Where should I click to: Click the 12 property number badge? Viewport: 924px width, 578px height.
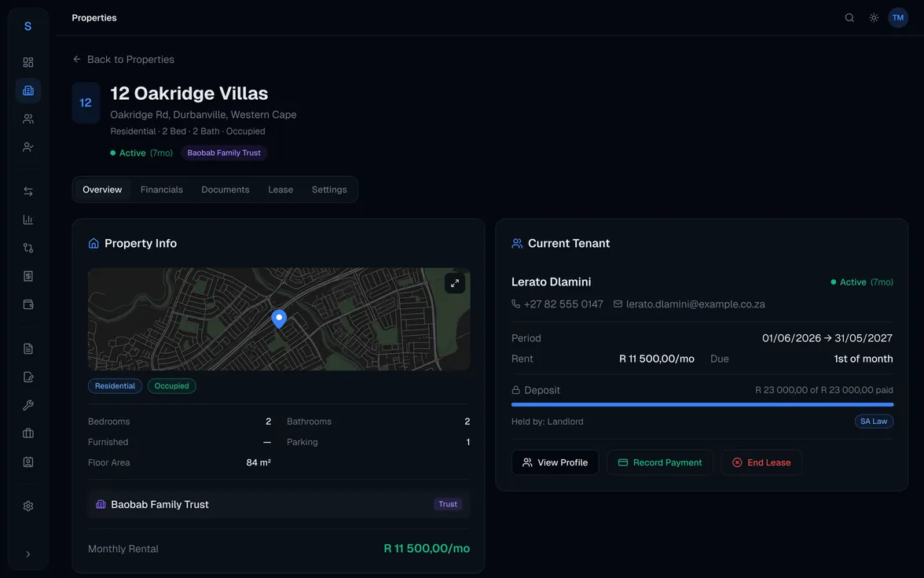tap(86, 102)
